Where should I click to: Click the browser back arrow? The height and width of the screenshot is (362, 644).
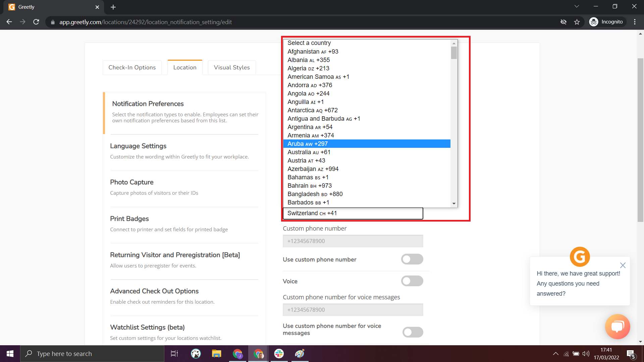[x=9, y=22]
